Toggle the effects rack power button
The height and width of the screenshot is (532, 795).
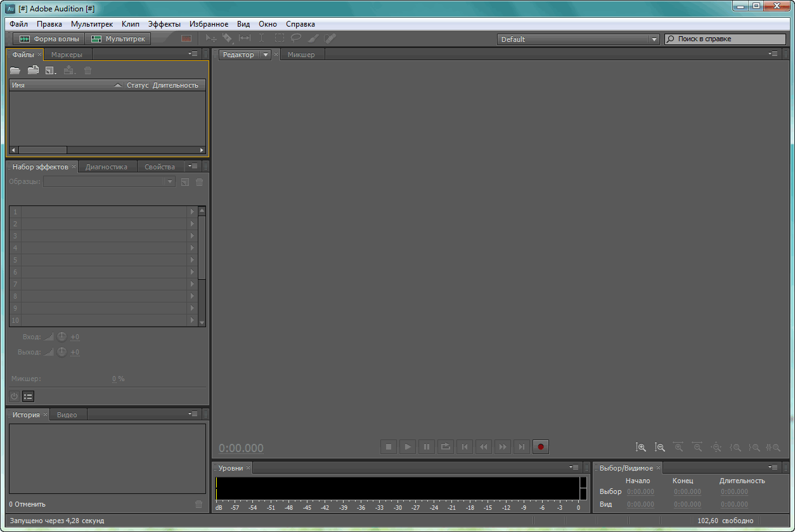[14, 396]
